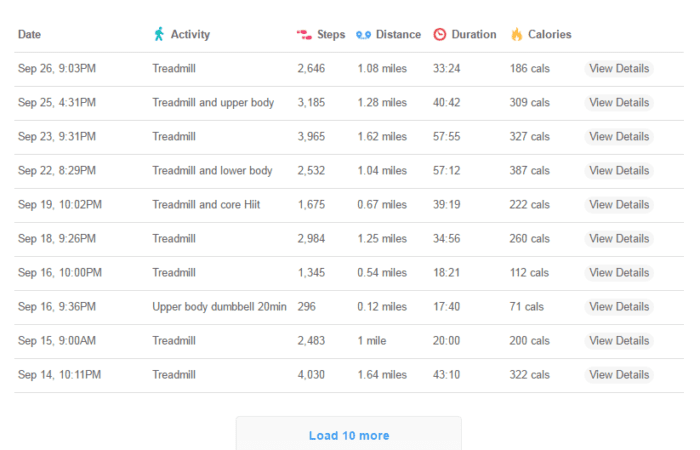The width and height of the screenshot is (700, 450).
Task: Open Treadmill and lower body details
Action: pyautogui.click(x=619, y=170)
